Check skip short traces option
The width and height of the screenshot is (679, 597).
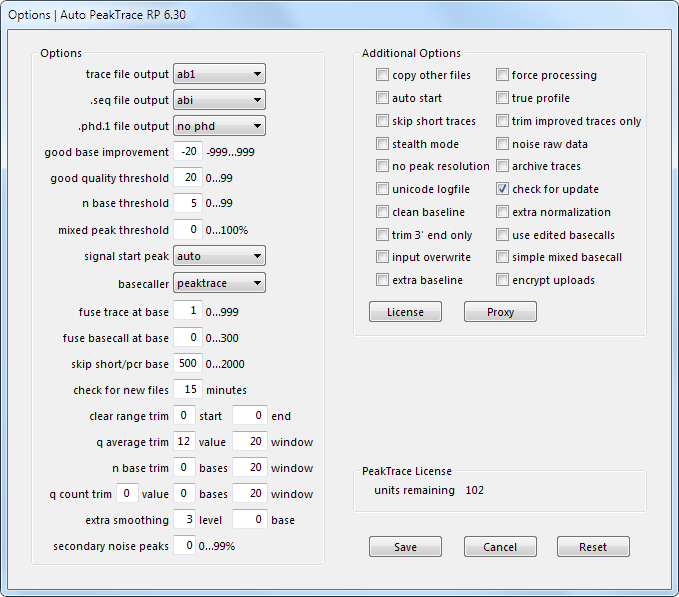[x=382, y=120]
